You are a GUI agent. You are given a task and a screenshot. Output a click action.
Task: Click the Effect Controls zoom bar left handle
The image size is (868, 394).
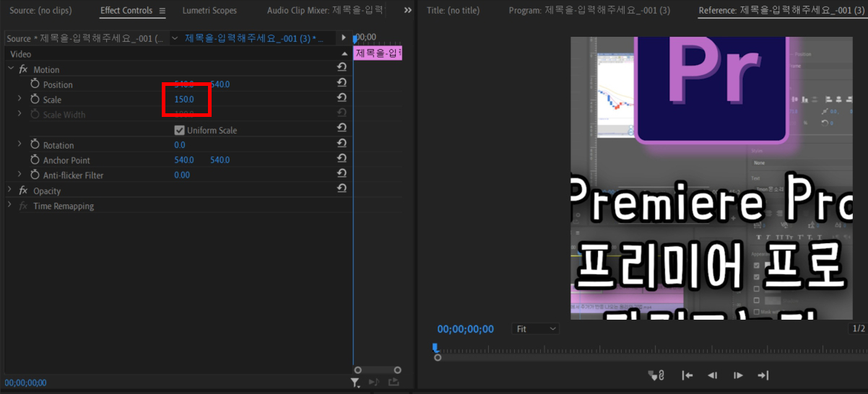point(357,370)
